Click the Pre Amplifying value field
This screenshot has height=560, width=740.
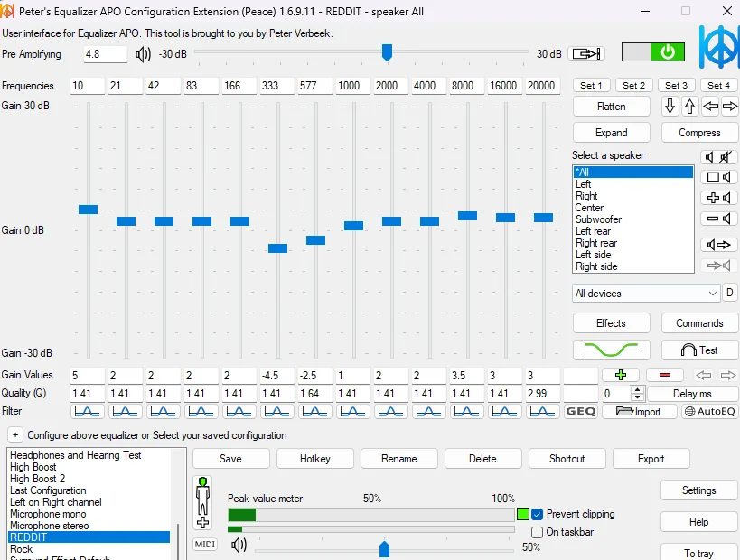coord(105,54)
